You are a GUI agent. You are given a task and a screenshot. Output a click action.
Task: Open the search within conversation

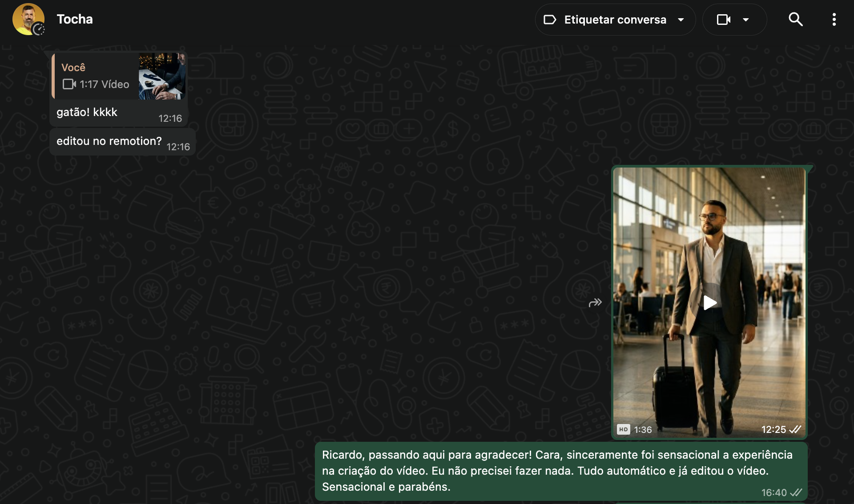click(x=796, y=20)
